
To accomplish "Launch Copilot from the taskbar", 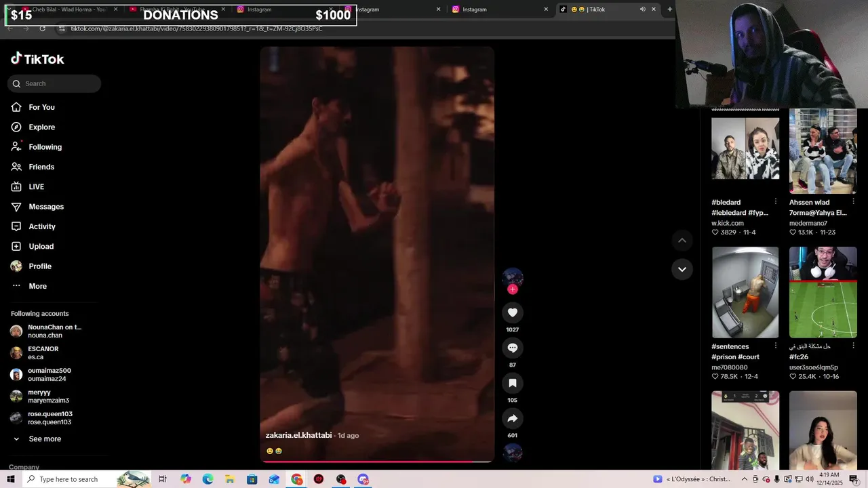I will pos(186,479).
